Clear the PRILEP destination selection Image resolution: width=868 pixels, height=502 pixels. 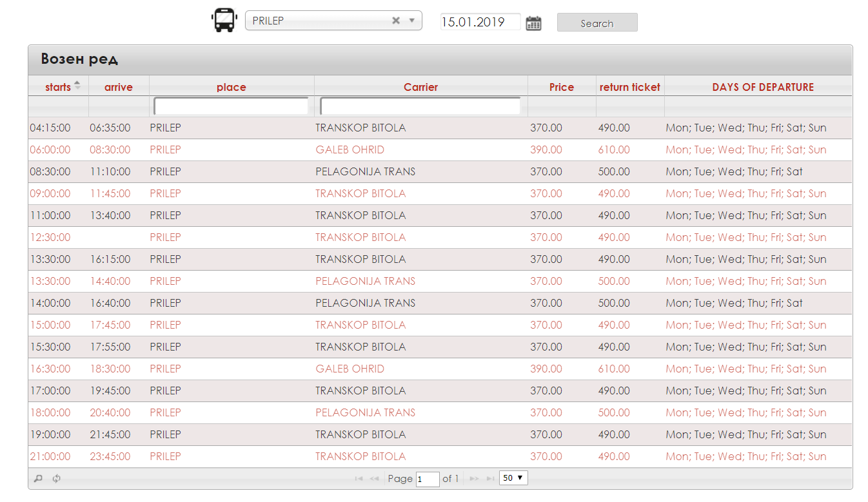pos(396,21)
